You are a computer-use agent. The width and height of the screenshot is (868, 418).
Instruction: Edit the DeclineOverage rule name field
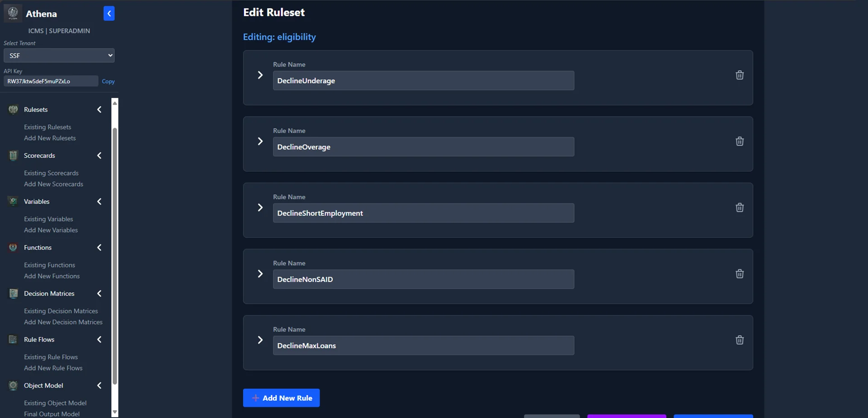point(423,147)
